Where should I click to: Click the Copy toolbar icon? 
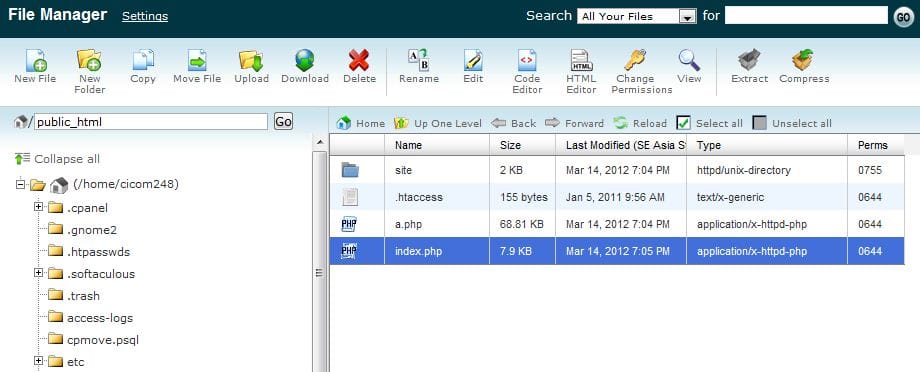(143, 60)
